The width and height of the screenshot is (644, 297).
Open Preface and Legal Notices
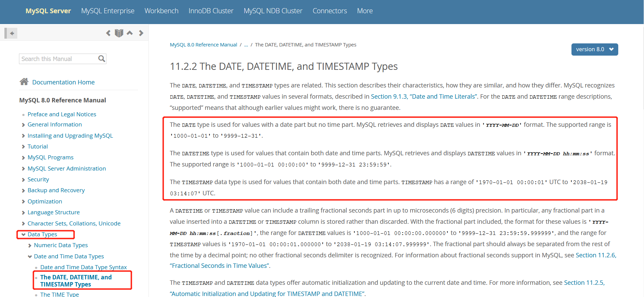point(62,114)
